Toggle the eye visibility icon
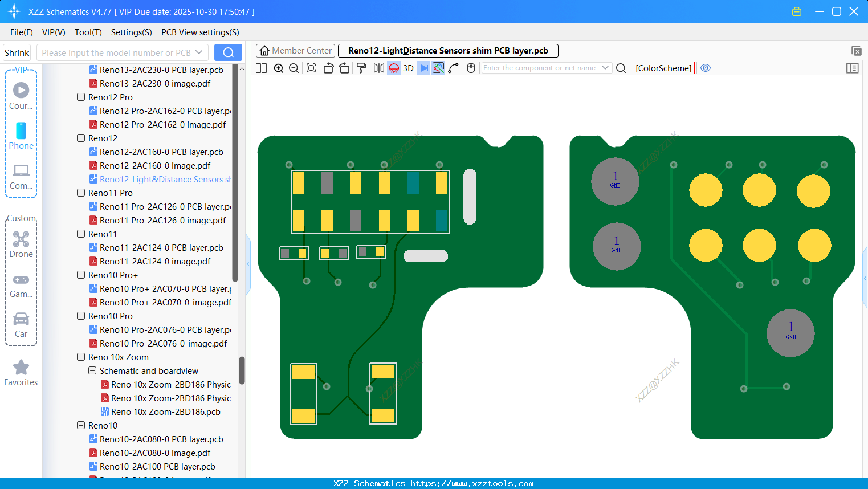This screenshot has height=489, width=868. 706,68
